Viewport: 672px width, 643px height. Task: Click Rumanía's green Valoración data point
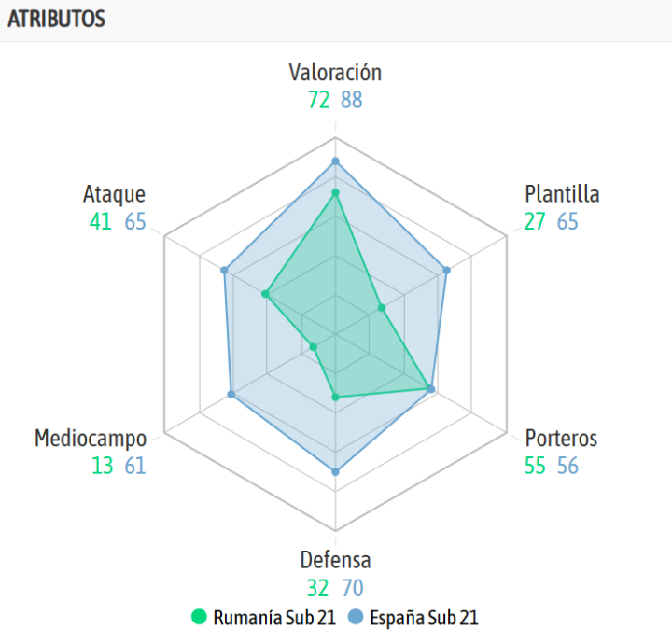pos(335,193)
